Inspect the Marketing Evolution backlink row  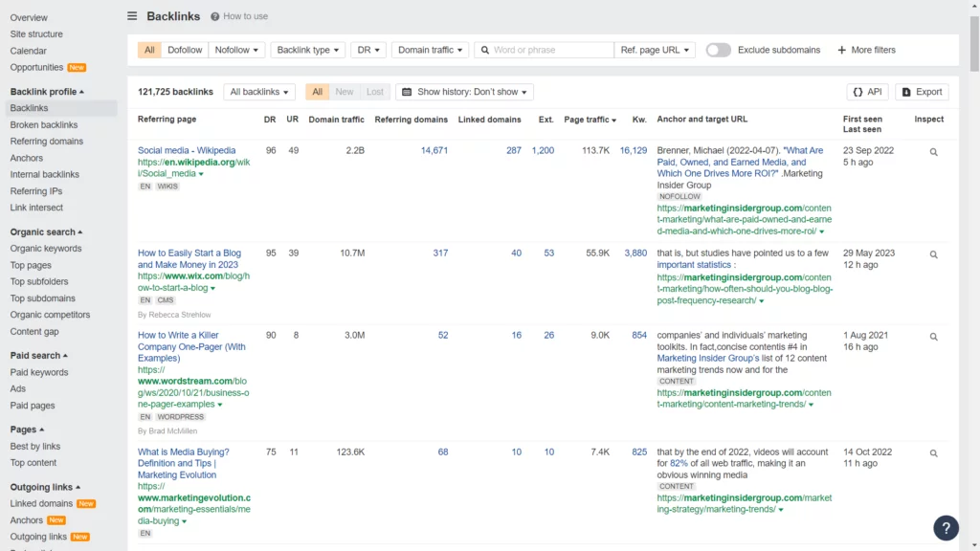point(933,453)
